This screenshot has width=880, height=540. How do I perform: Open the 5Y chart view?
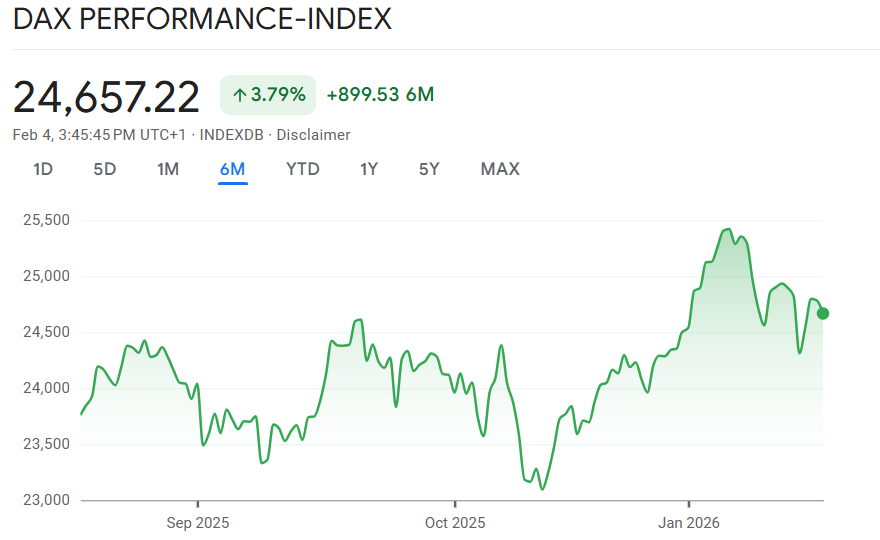point(429,169)
